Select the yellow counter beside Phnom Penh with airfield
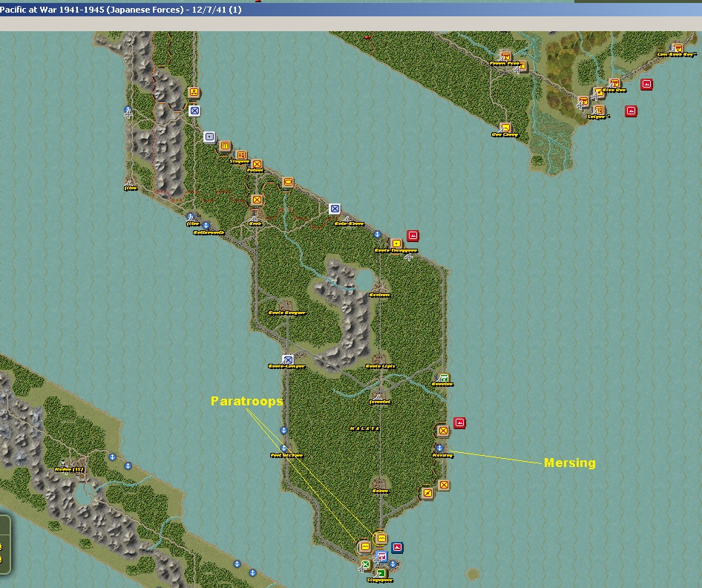Viewport: 702px width, 588px height. pyautogui.click(x=522, y=66)
